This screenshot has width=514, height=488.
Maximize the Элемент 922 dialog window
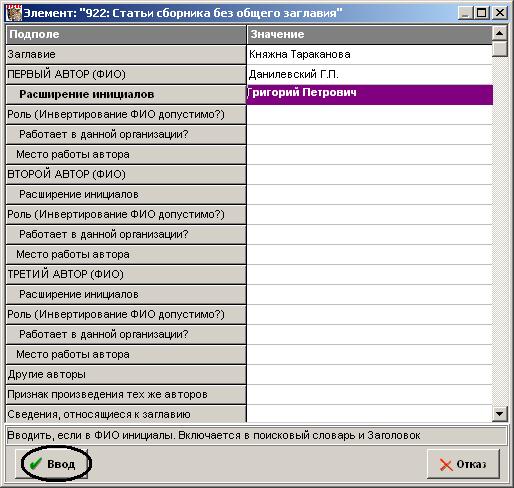coord(482,13)
